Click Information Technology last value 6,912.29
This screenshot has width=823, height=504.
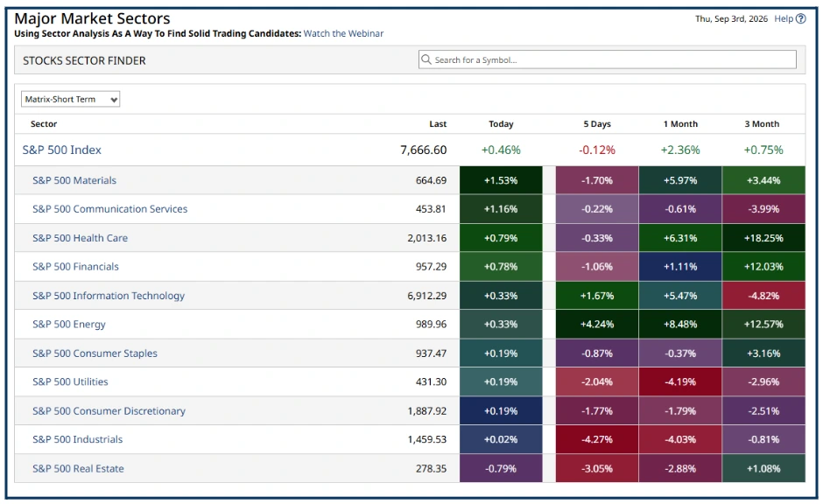click(x=426, y=296)
